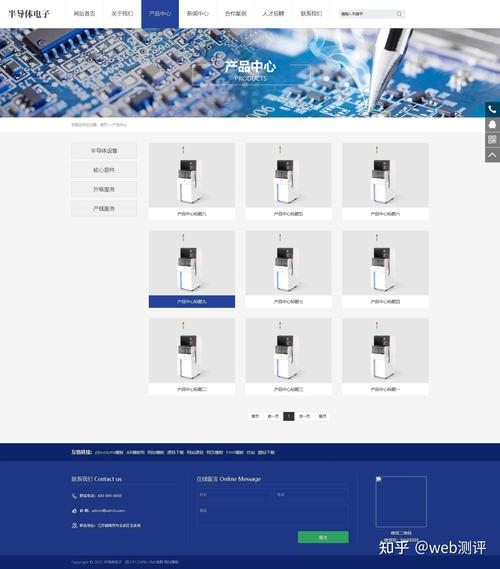The image size is (500, 569).
Task: Select the 半导体设备 sidebar category
Action: 104,151
